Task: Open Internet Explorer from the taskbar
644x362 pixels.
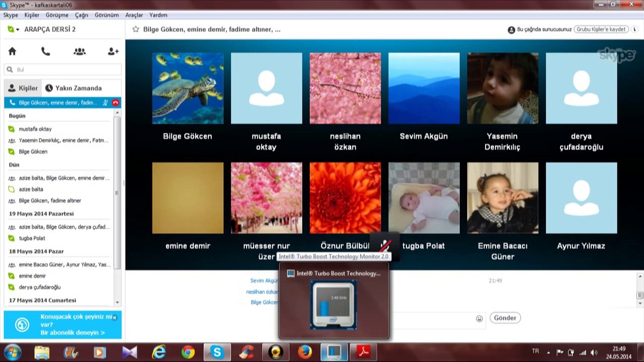Action: click(159, 352)
